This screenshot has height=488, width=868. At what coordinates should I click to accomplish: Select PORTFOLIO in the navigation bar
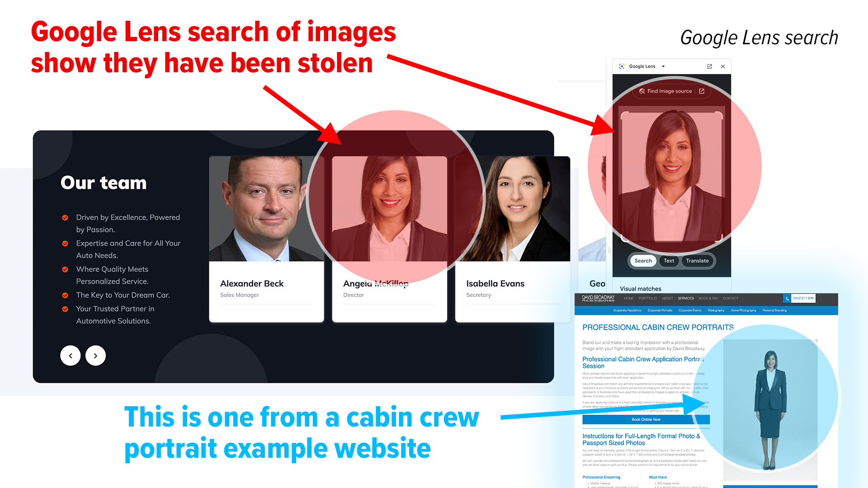[x=648, y=298]
